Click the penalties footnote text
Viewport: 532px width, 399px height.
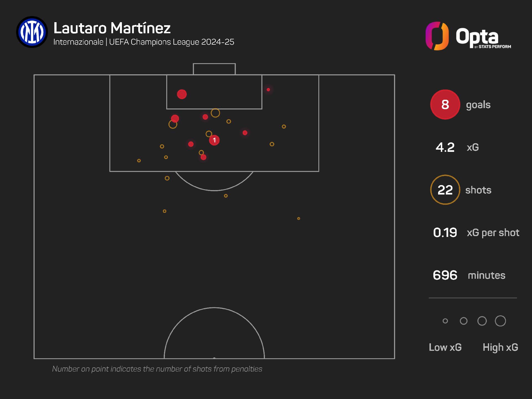click(x=157, y=369)
